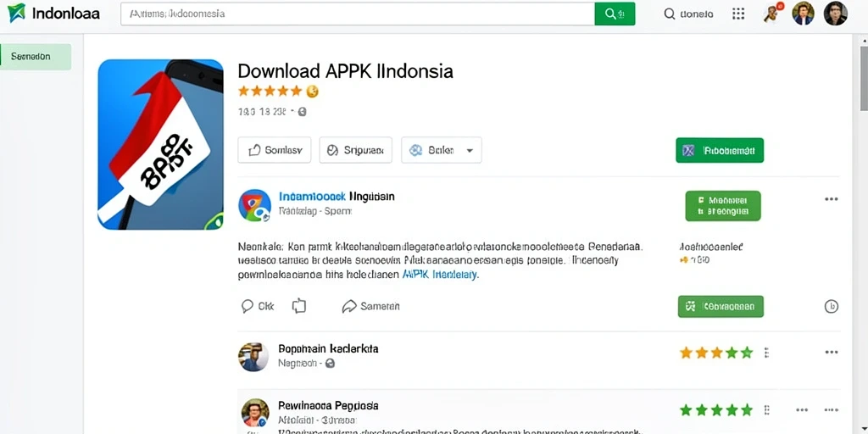This screenshot has width=868, height=434.
Task: Open three-dot menu on Bopamain kaclarkita row
Action: [x=831, y=352]
